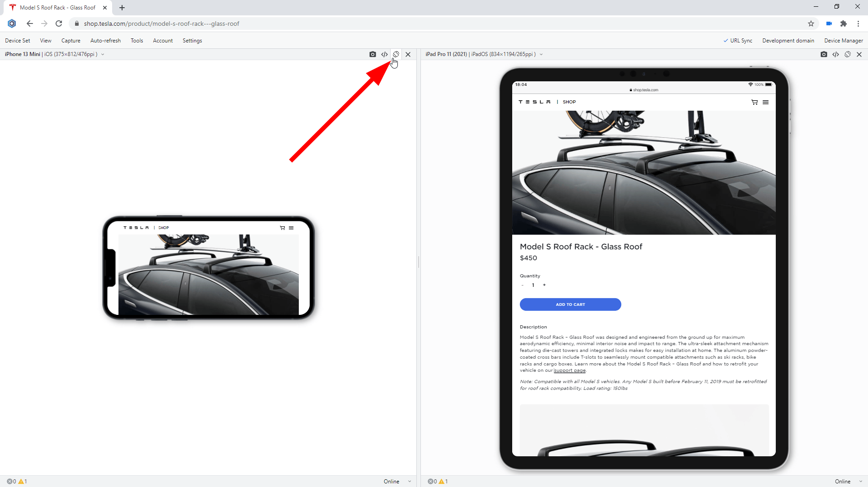
Task: Expand iPad Pro 11 device selector dropdown
Action: (x=541, y=54)
